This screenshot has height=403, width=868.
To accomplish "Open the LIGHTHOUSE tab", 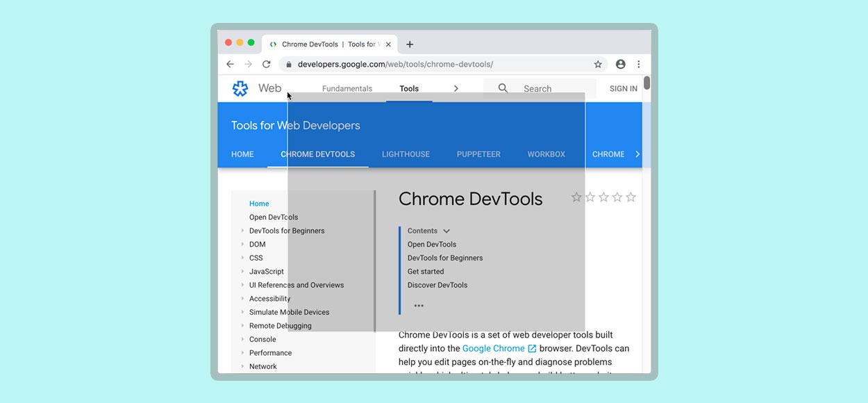I will click(406, 154).
